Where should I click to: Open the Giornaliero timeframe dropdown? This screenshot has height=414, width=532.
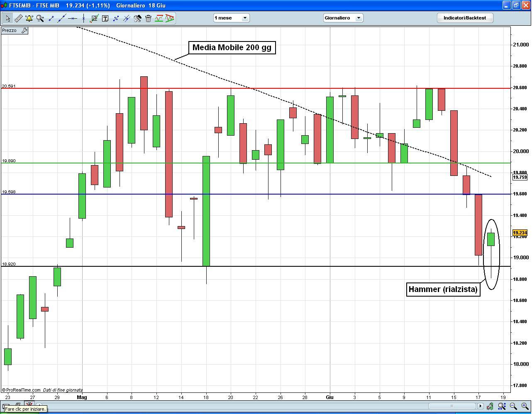(343, 18)
